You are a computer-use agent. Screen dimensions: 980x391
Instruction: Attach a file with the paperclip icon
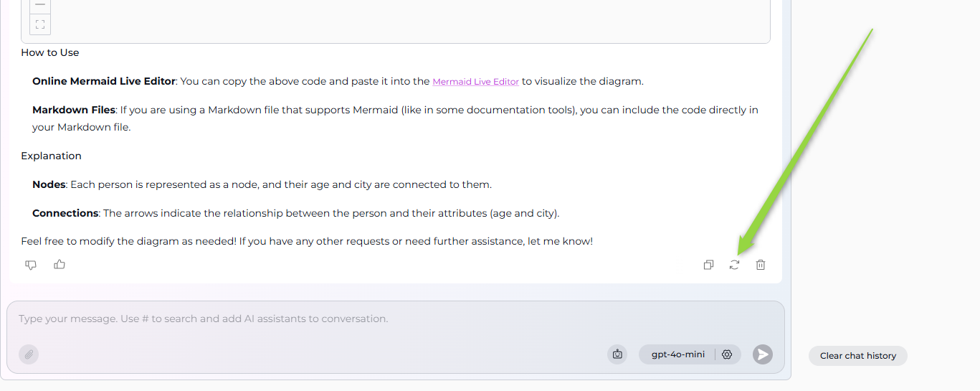click(x=29, y=354)
